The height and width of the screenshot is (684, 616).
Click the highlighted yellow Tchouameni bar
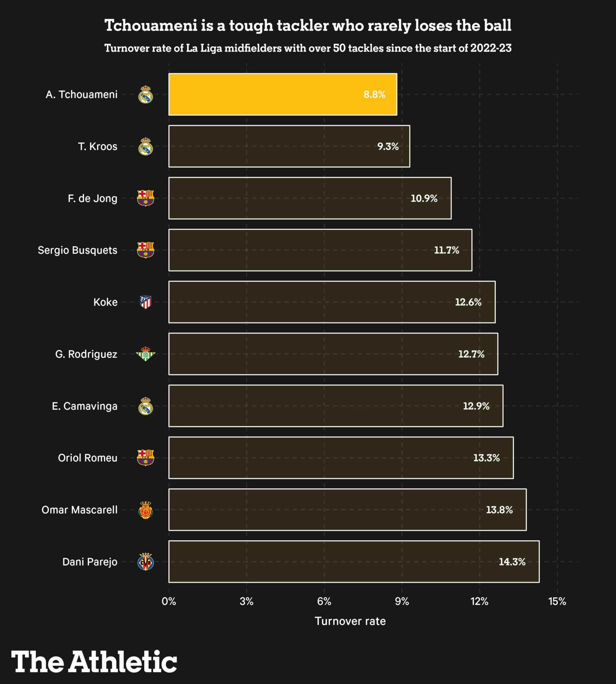click(283, 95)
